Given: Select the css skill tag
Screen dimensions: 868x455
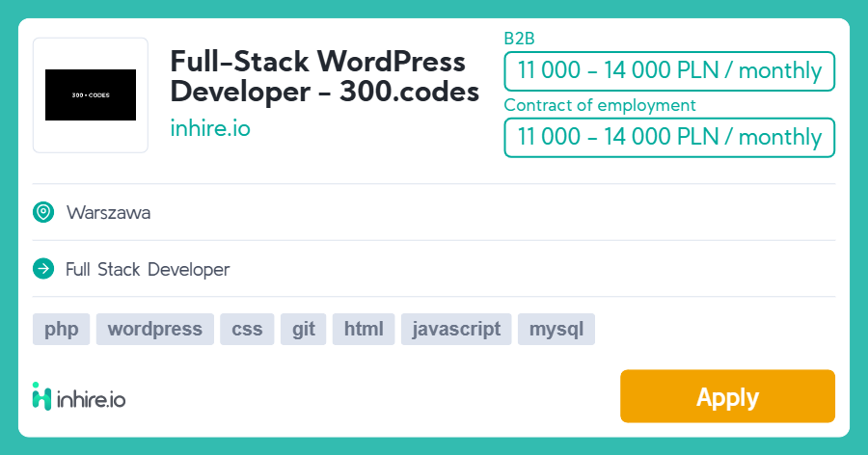Looking at the screenshot, I should [x=247, y=329].
